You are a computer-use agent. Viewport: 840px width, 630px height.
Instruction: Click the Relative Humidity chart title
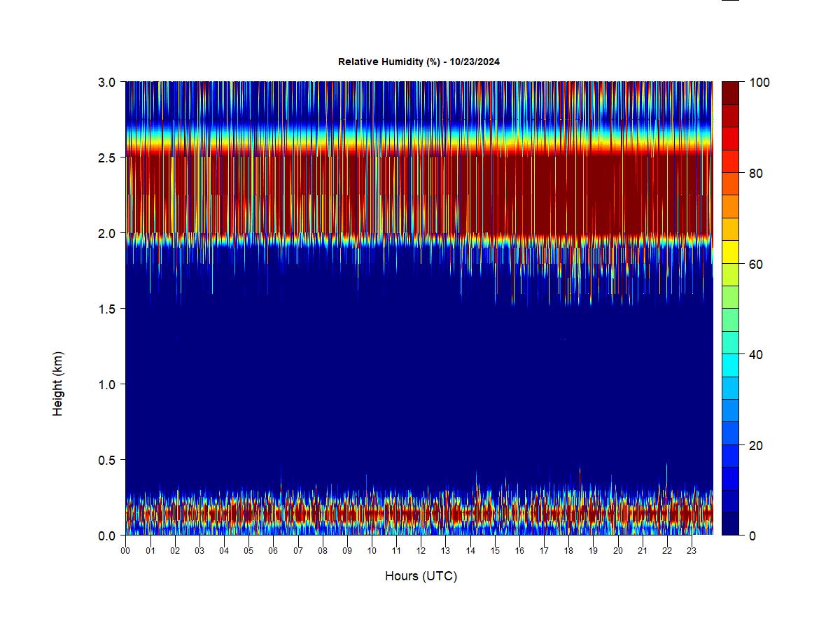(x=419, y=62)
